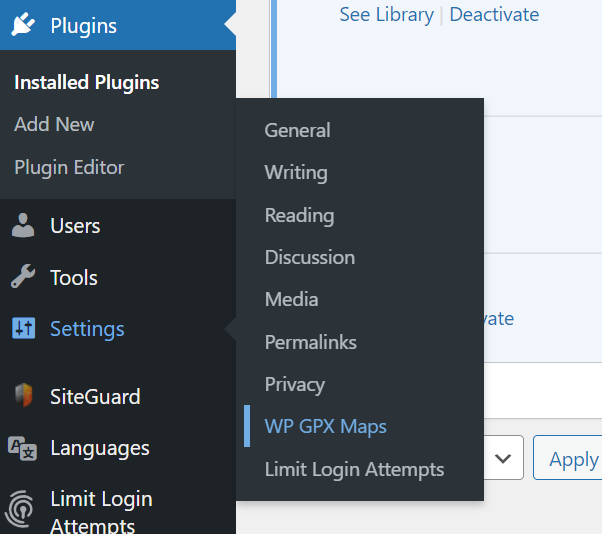Open the Settings menu
Screen dimensions: 602x534
(87, 329)
